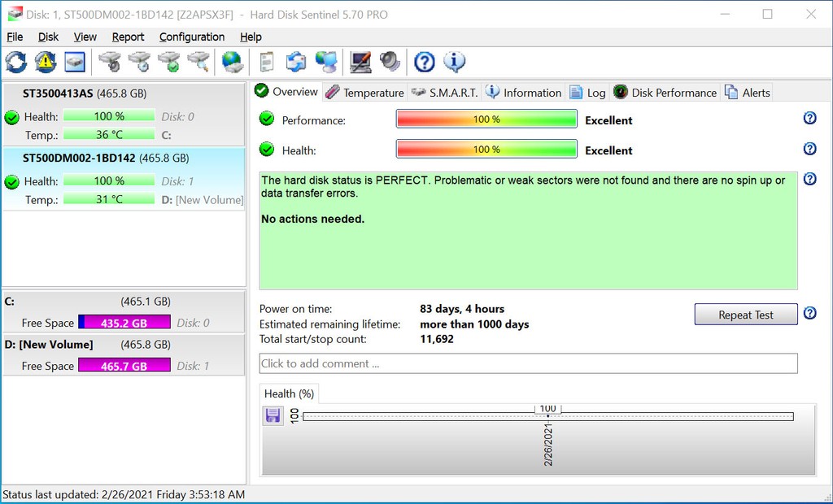
Task: Click the 11,692 start/stop count value
Action: point(437,339)
